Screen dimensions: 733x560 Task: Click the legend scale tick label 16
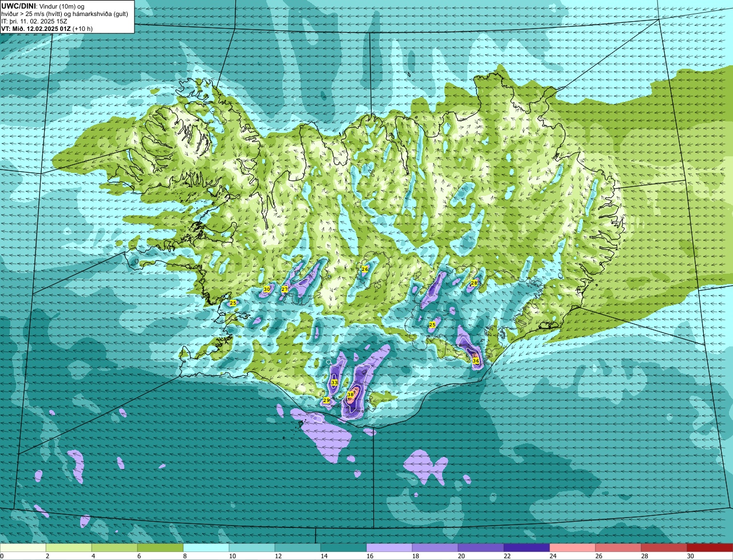point(370,556)
